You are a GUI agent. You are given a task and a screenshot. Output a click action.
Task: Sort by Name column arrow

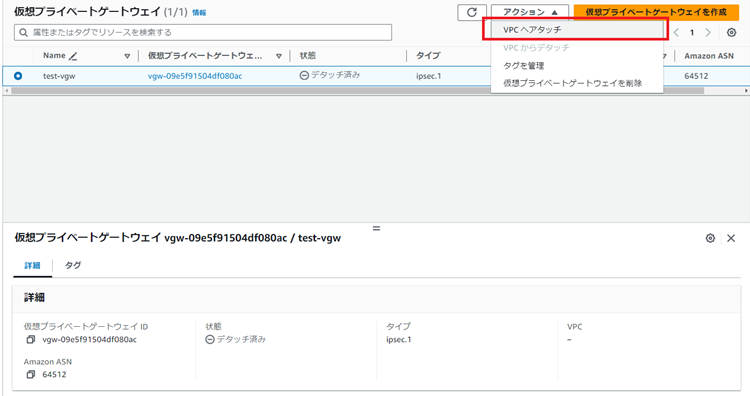click(x=127, y=56)
